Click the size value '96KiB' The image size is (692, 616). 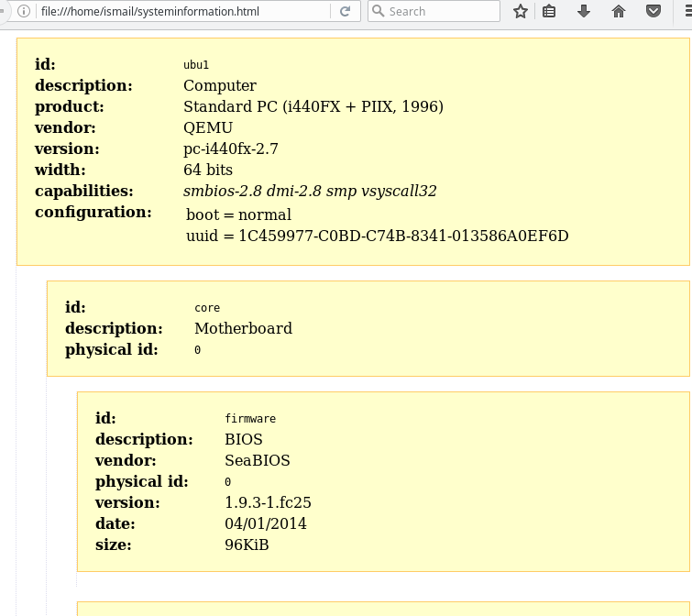247,544
